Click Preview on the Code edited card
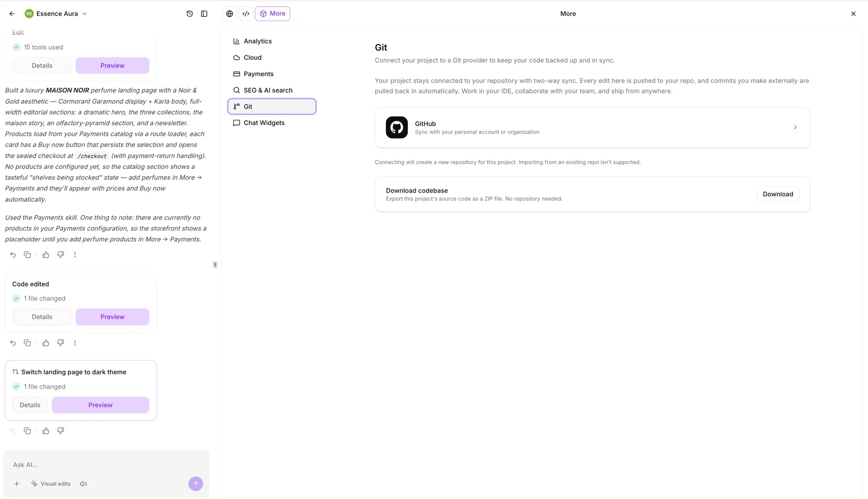Viewport: 868px width, 499px height. pos(112,317)
